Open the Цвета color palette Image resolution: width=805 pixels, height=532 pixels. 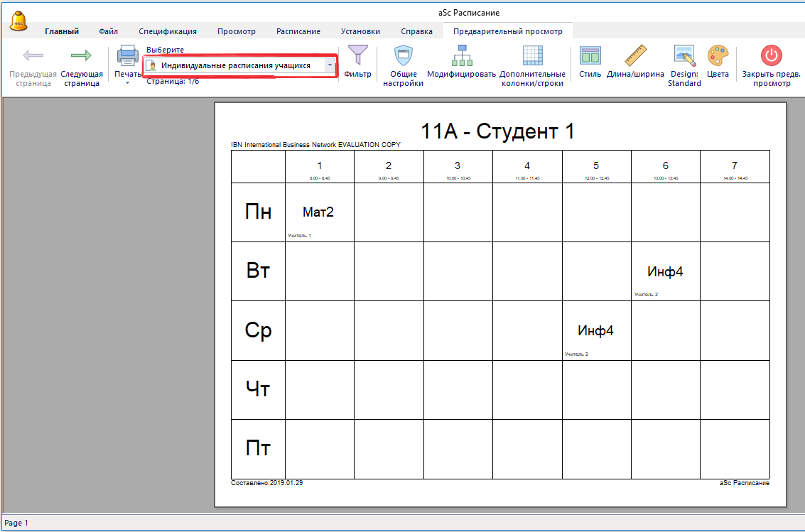click(718, 57)
